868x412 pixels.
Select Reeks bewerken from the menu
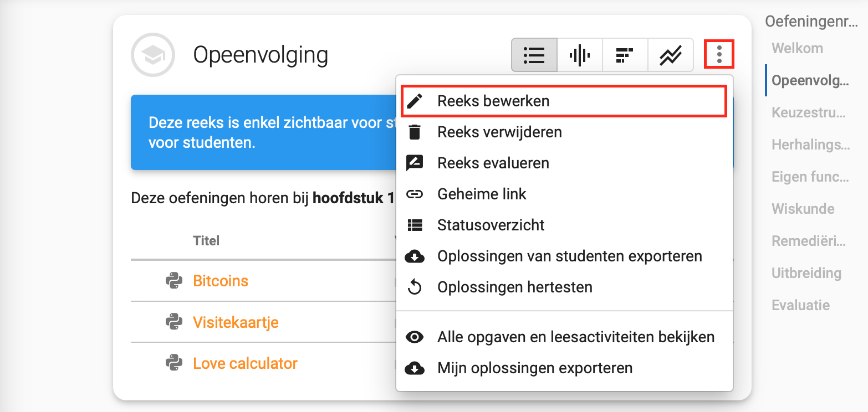tap(564, 101)
